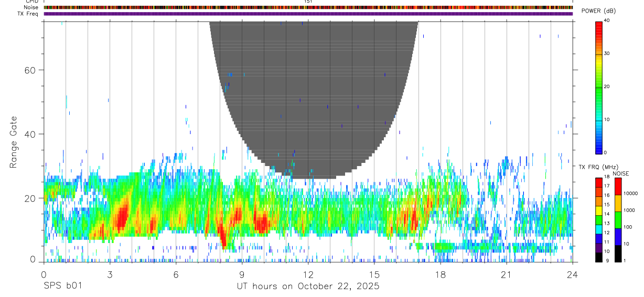Screen dimensions: 644x297
Task: Click the 'Noise' row label at top
Action: click(31, 7)
